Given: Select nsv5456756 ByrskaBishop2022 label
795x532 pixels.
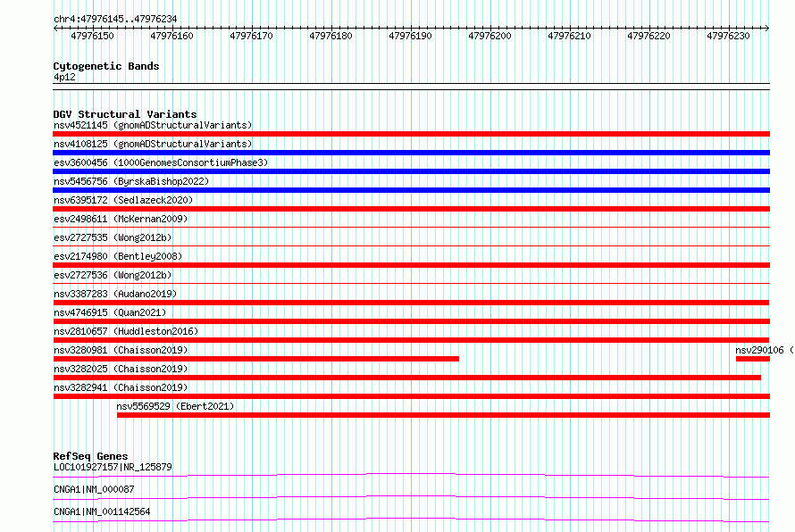Looking at the screenshot, I should click(x=131, y=181).
